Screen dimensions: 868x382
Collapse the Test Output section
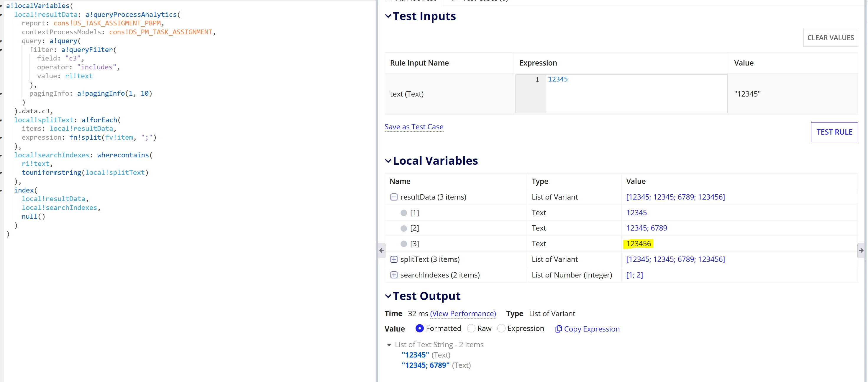point(388,296)
